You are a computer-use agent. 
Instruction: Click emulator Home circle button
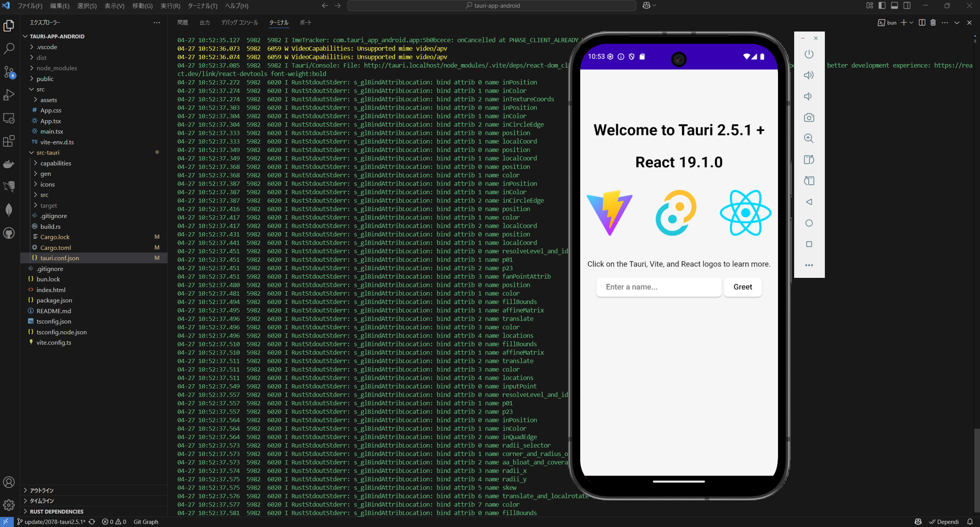[x=809, y=223]
